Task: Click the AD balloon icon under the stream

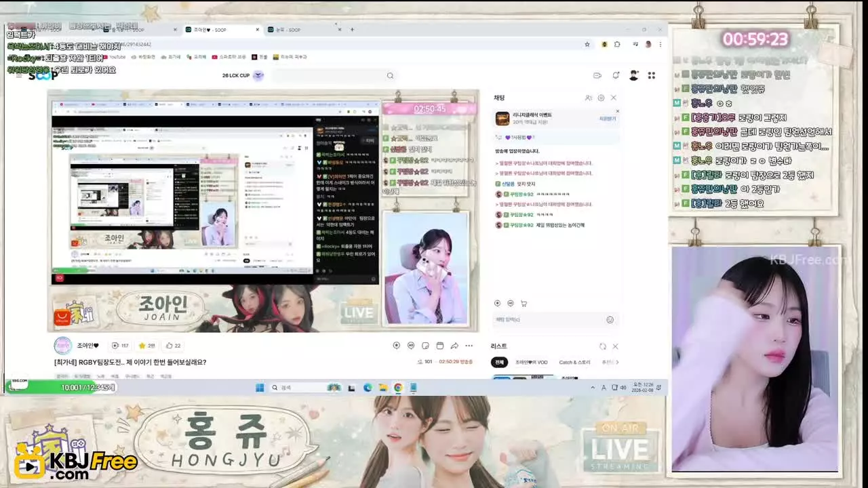Action: click(x=411, y=346)
